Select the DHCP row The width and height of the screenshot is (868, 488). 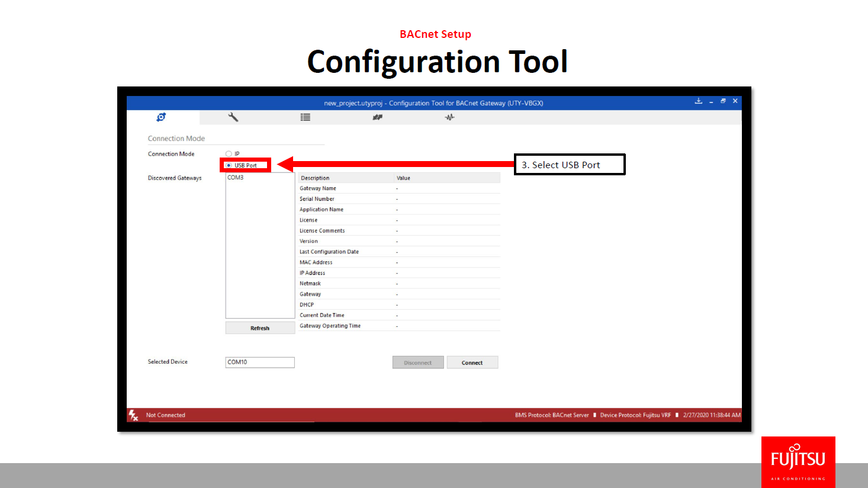[x=399, y=305]
